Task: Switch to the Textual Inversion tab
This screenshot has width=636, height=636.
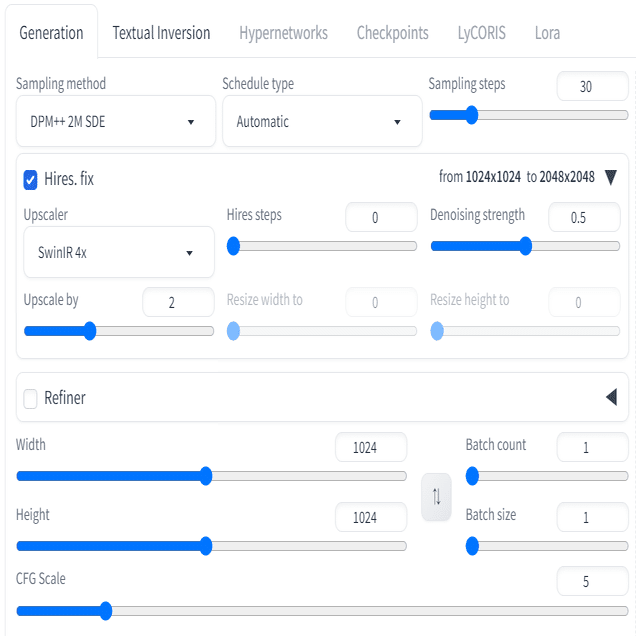Action: click(x=161, y=33)
